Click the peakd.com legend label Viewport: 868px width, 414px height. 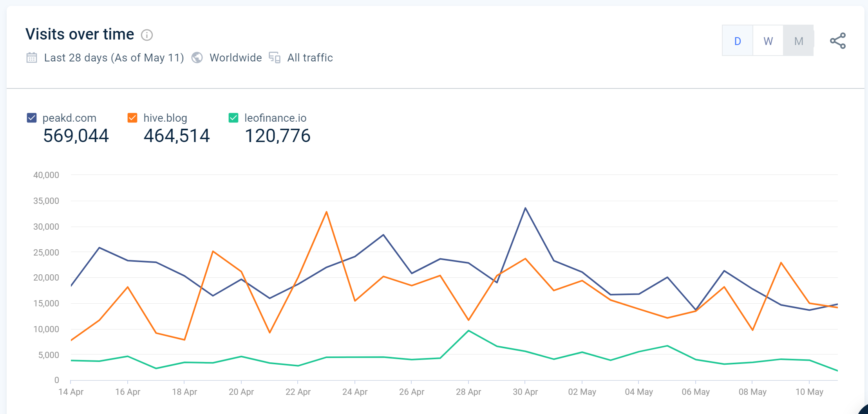pos(69,118)
